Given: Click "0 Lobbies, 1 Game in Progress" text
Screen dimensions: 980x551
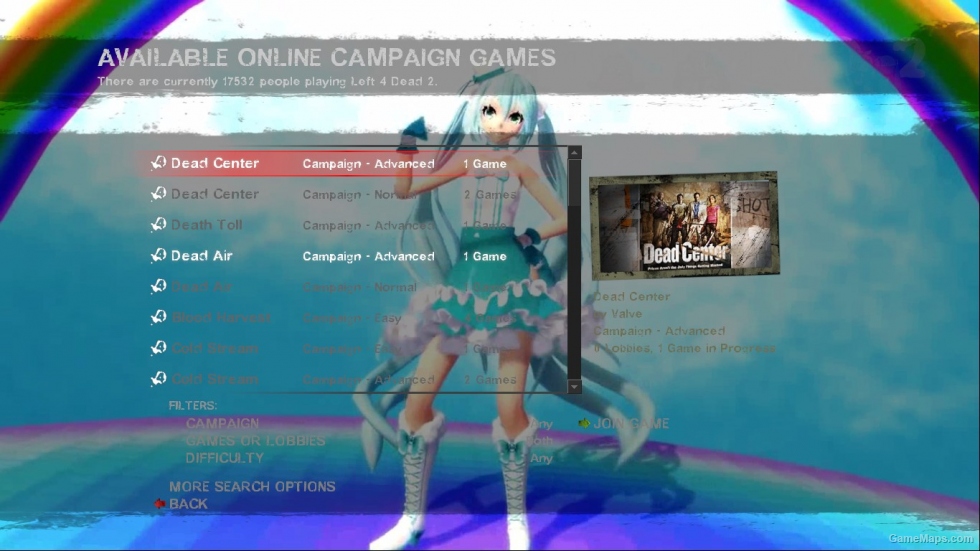Looking at the screenshot, I should click(x=684, y=349).
